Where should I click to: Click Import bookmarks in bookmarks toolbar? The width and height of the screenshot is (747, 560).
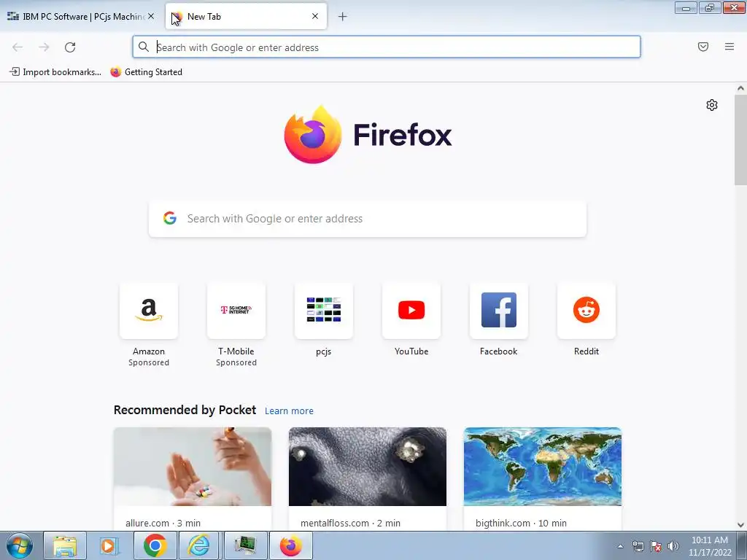coord(55,72)
